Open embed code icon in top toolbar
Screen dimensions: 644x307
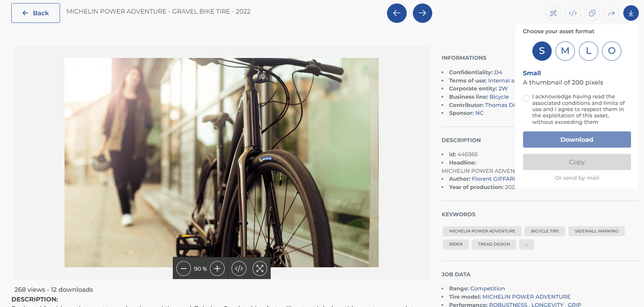tap(573, 13)
